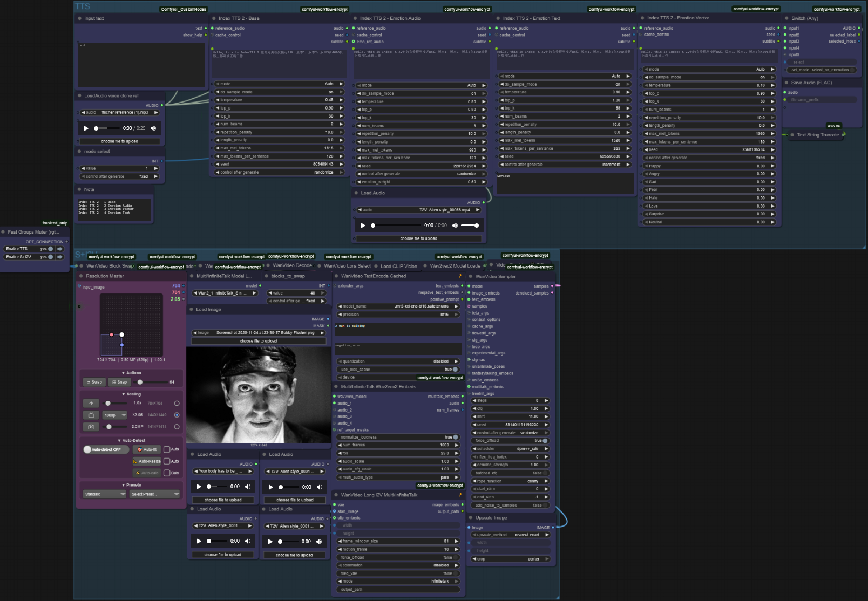The width and height of the screenshot is (868, 601).
Task: Click Snap in Resolution Master Actions
Action: 120,382
